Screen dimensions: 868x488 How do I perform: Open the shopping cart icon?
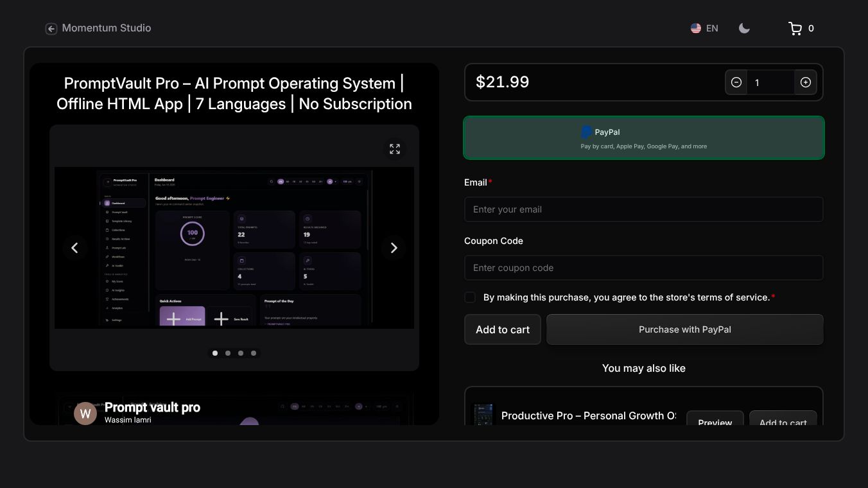click(795, 28)
